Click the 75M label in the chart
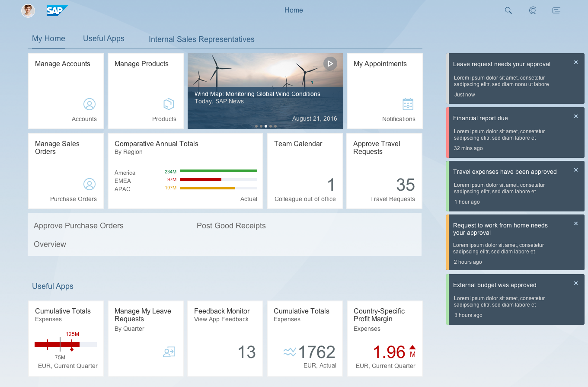This screenshot has width=588, height=387. [60, 358]
